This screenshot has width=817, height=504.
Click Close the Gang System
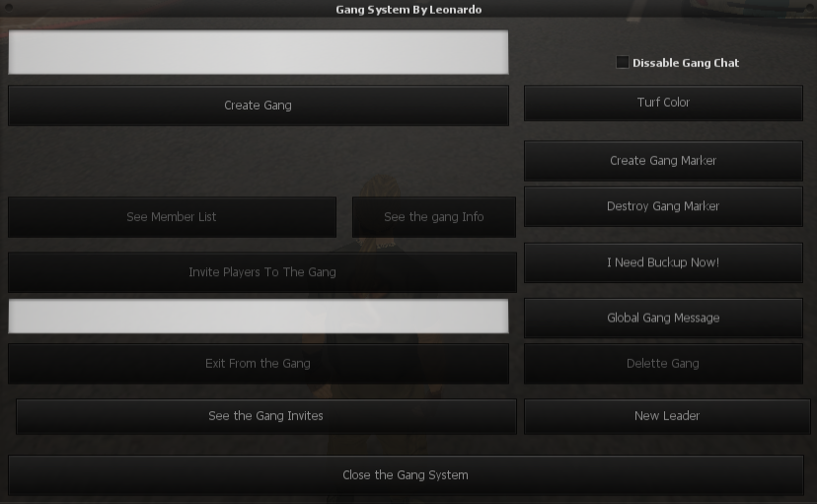click(406, 475)
